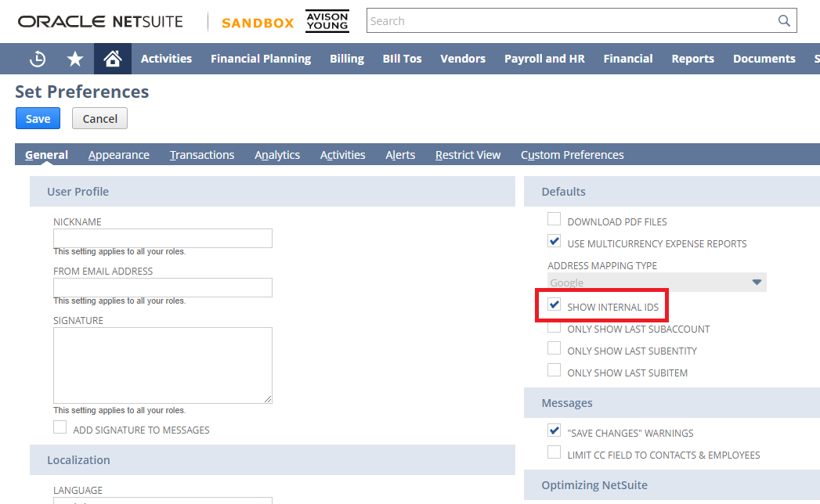
Task: Click the SANDBOX label
Action: (258, 23)
